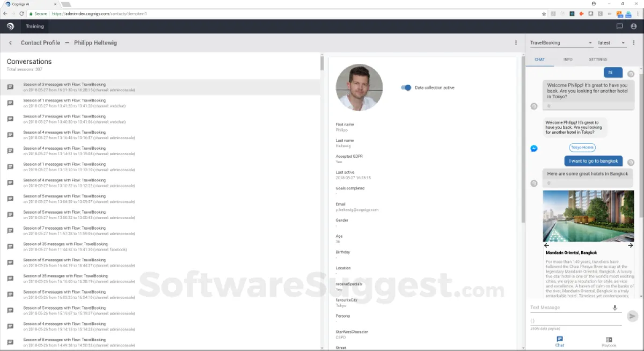Click the Tokyo Hotels quick reply button
644x351 pixels.
pos(582,148)
